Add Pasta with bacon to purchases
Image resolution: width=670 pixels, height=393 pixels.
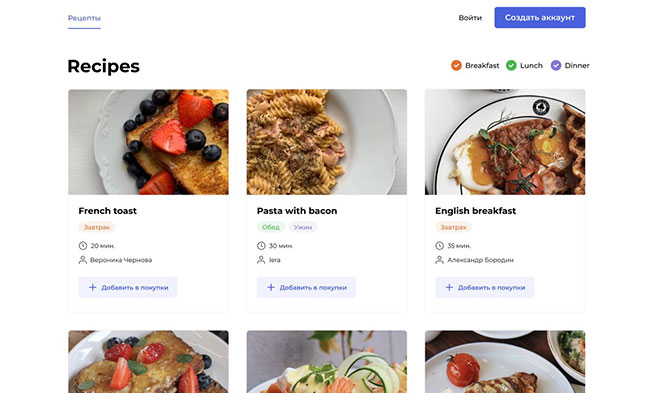pyautogui.click(x=306, y=287)
